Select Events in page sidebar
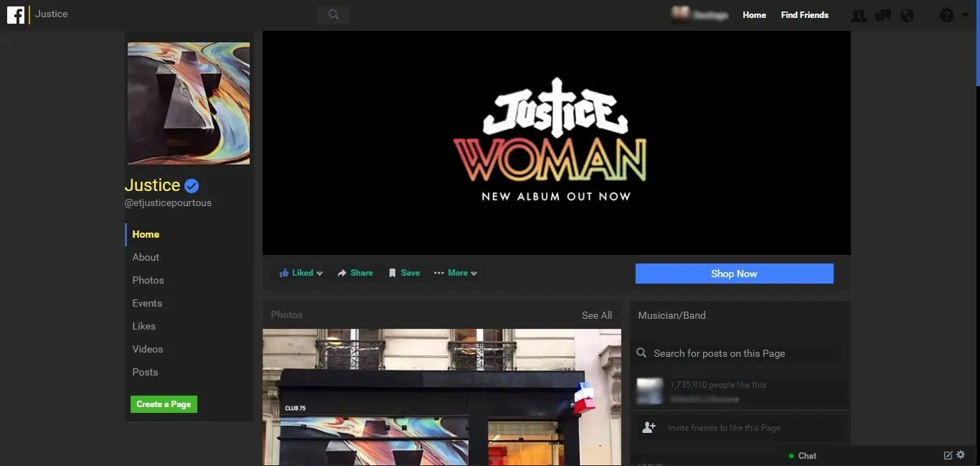Viewport: 980px width, 466px height. [147, 304]
